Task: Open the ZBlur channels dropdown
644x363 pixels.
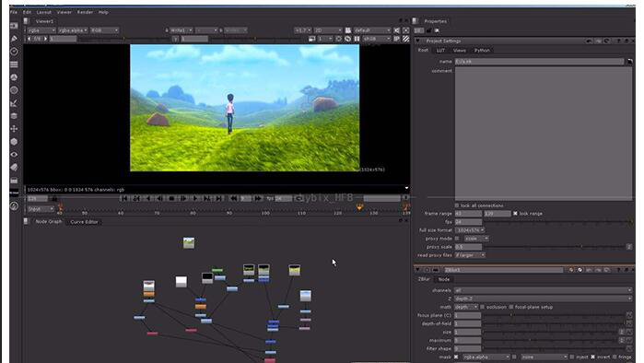Action: [543, 290]
